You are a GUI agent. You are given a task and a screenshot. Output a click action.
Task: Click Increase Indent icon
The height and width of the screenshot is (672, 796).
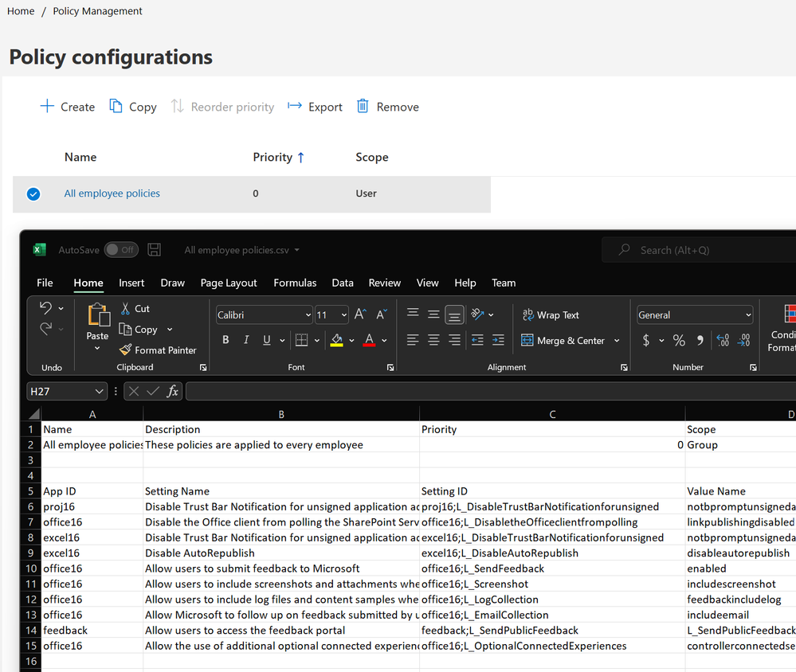[499, 340]
